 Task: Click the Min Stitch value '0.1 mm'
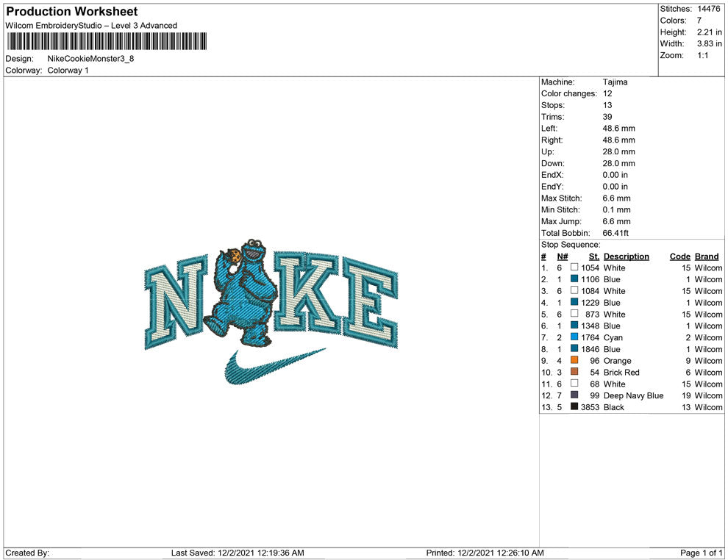click(616, 209)
